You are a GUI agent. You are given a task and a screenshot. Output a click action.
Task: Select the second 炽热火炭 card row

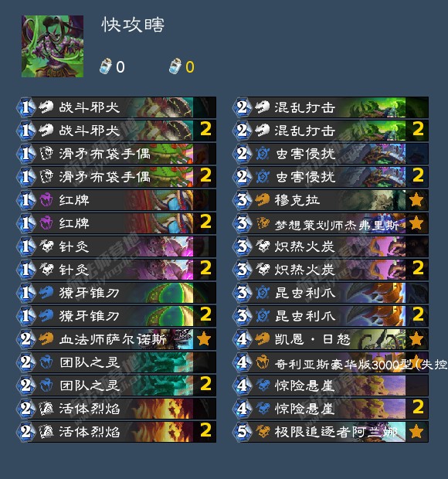pos(331,270)
